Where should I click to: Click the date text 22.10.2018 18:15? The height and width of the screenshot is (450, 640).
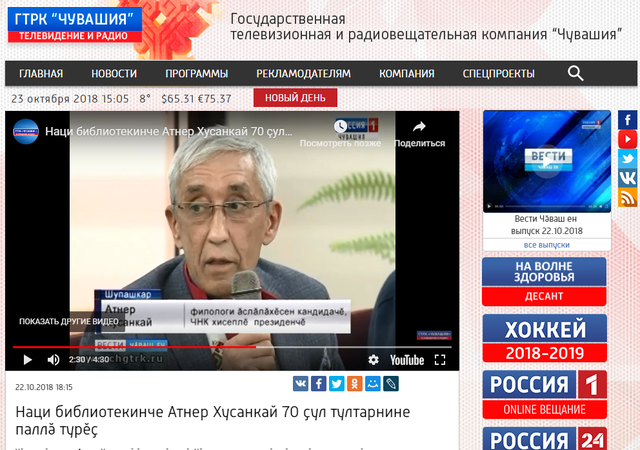tap(44, 387)
